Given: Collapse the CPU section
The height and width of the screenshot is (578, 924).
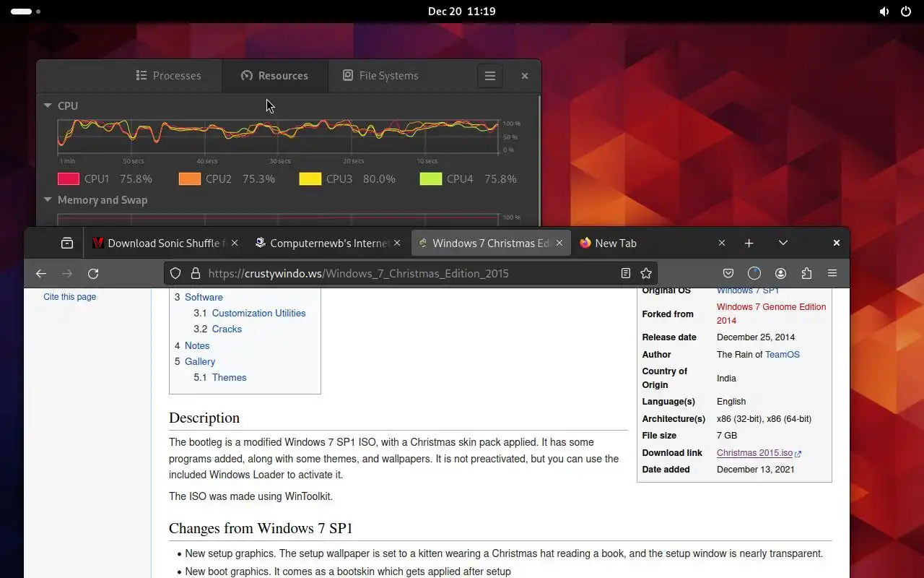Looking at the screenshot, I should pyautogui.click(x=48, y=105).
